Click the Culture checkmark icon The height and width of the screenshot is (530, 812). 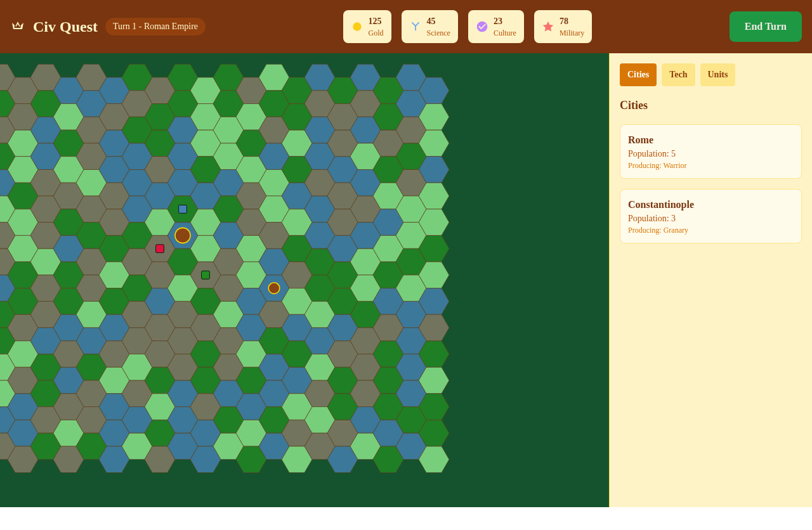pos(481,27)
